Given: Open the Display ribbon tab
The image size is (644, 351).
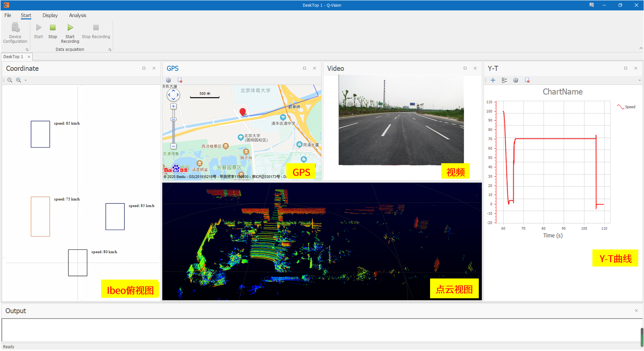Looking at the screenshot, I should tap(50, 15).
